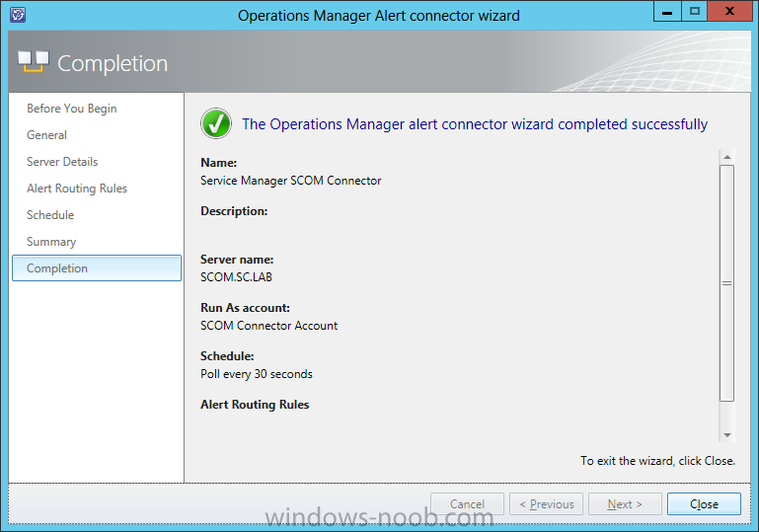Open the Schedule step
The height and width of the screenshot is (532, 759).
coord(50,215)
